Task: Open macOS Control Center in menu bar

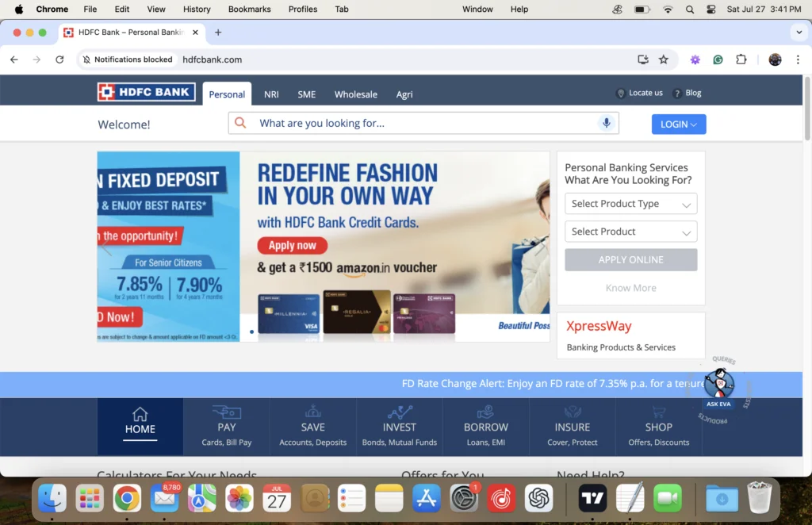Action: [711, 9]
